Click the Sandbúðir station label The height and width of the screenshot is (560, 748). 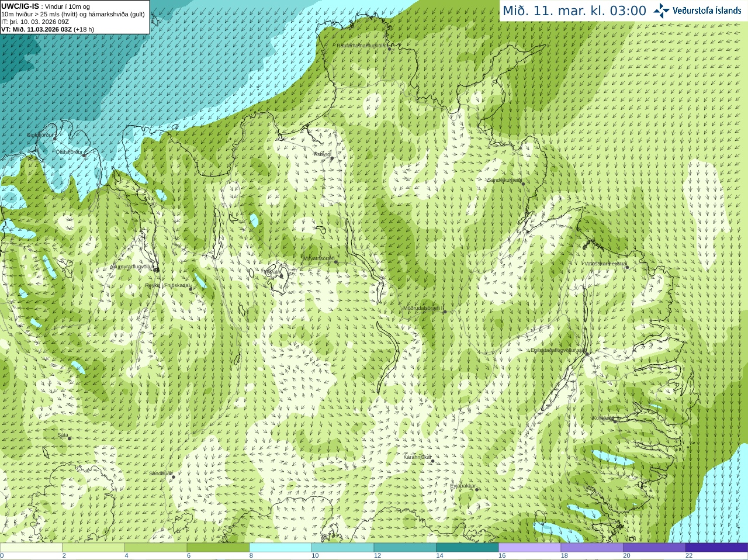[161, 473]
